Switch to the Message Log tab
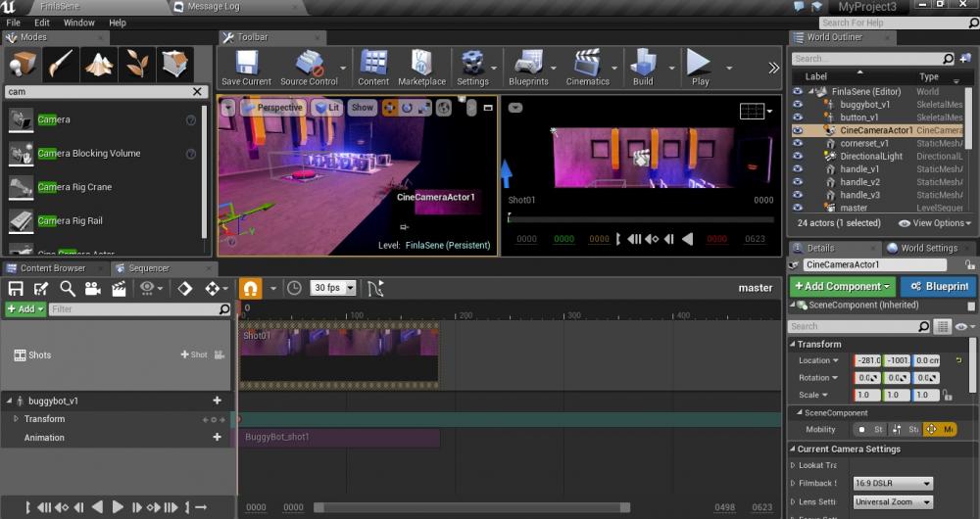980x519 pixels. pos(214,6)
